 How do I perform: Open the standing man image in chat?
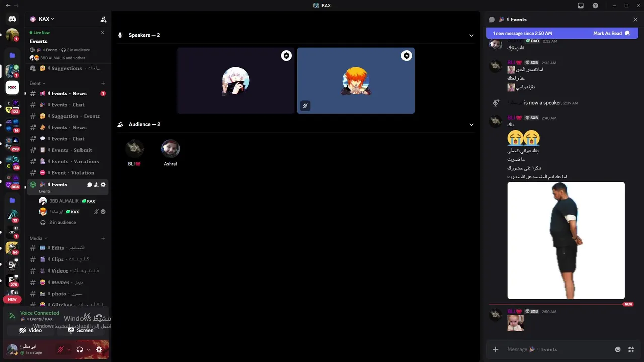566,240
